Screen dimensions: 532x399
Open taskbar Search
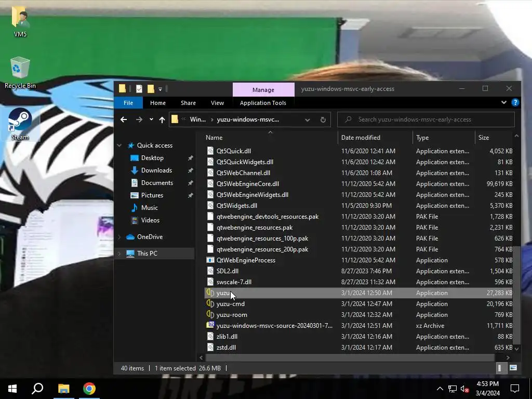coord(37,389)
